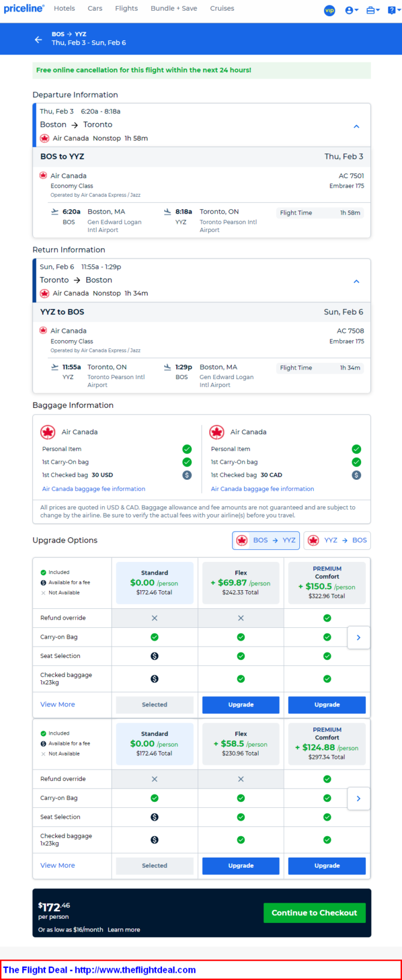Click Carry-on Bag check, first Flex column

(x=241, y=637)
